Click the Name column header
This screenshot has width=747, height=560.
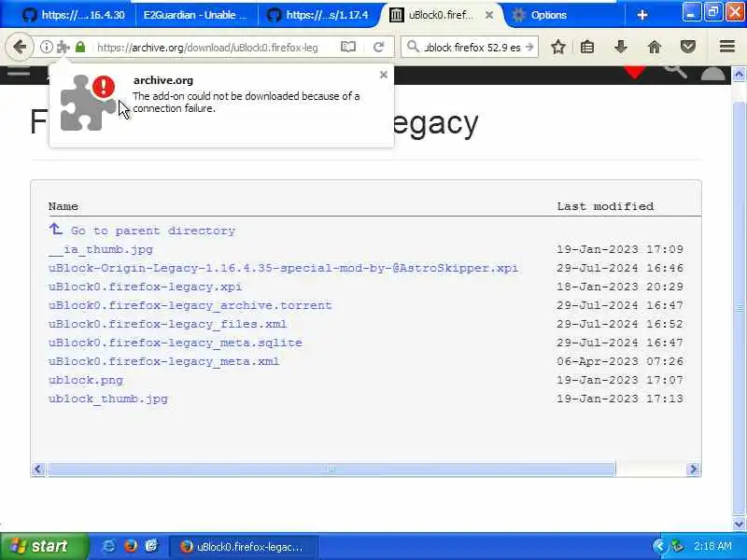[63, 206]
